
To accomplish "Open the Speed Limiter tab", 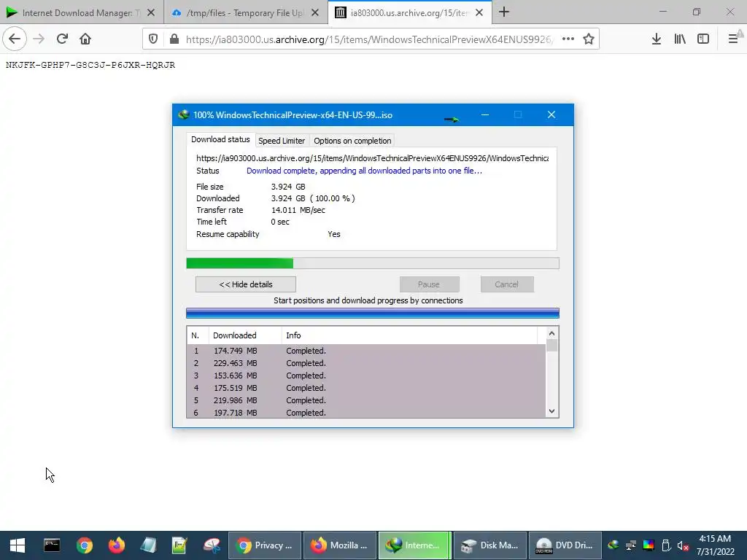I will (282, 141).
